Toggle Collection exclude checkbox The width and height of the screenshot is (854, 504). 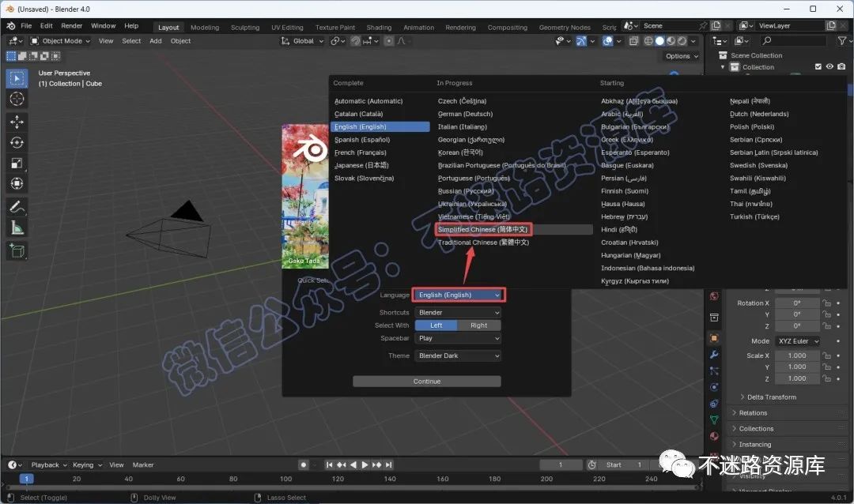(x=818, y=66)
